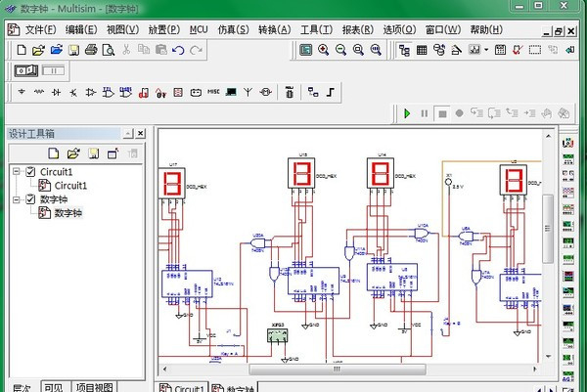
Task: Place a bus wire
Action: [330, 92]
